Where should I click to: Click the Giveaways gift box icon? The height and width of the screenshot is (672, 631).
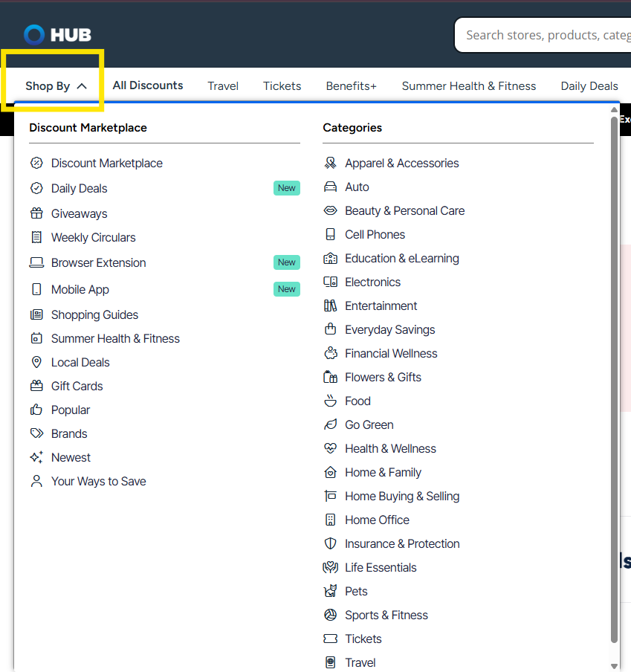[37, 213]
